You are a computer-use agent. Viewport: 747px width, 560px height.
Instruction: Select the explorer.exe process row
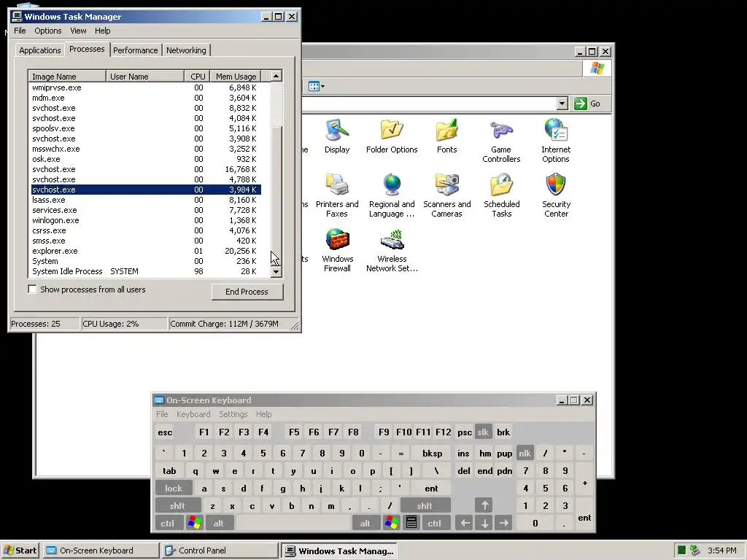click(146, 251)
